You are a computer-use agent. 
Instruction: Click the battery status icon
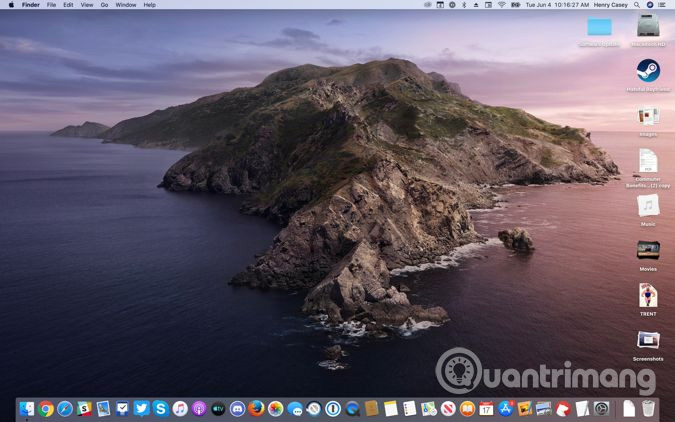pos(515,5)
